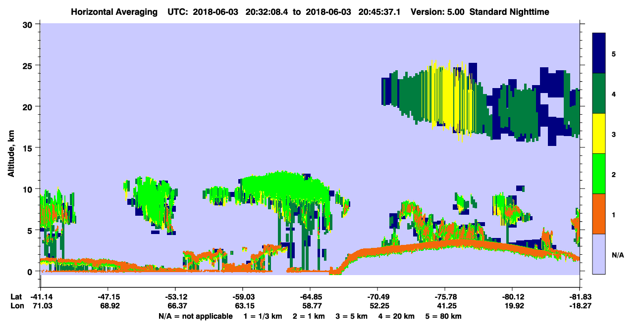
Task: Click latitude value -70.49
Action: point(377,297)
